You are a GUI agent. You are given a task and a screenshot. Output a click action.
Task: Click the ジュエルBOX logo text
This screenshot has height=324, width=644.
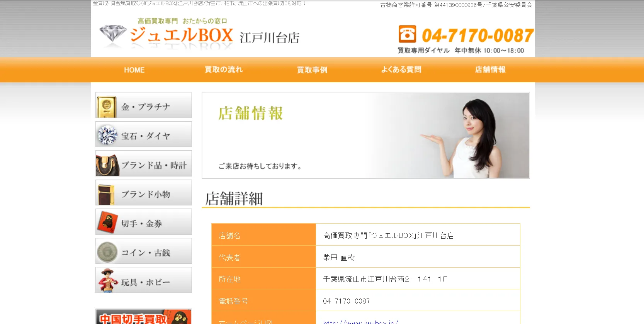pos(182,36)
